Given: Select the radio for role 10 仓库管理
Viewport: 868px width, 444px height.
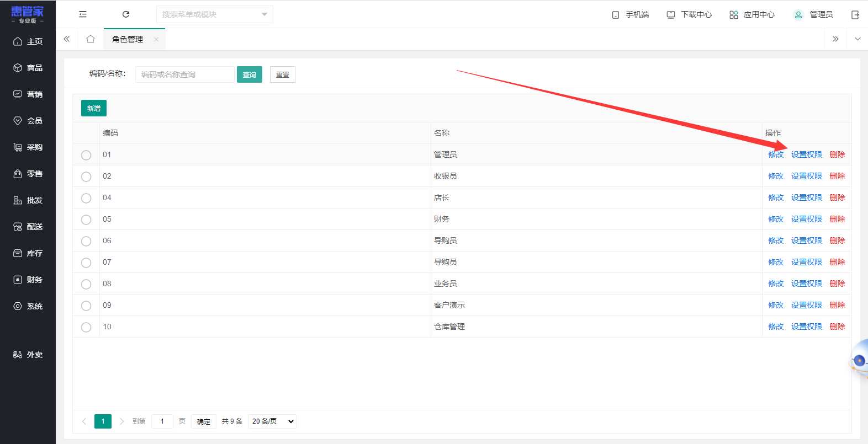Looking at the screenshot, I should 86,327.
